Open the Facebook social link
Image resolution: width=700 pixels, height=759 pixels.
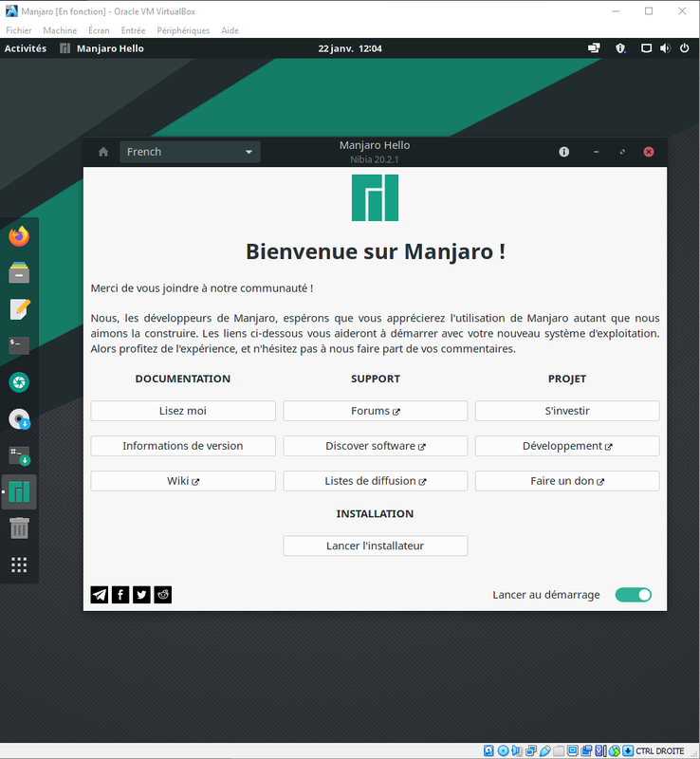(120, 595)
